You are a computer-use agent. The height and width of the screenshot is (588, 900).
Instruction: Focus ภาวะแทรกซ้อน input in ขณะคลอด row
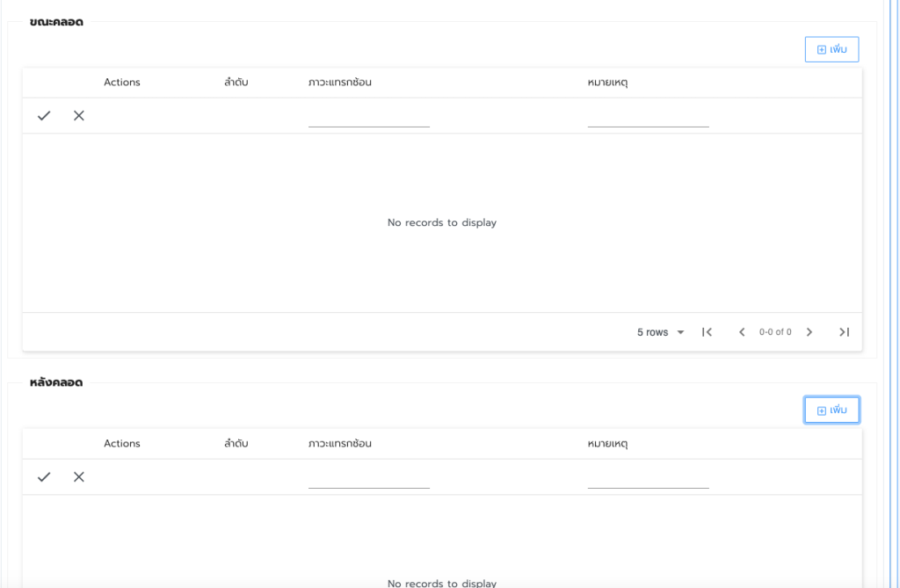(x=368, y=117)
